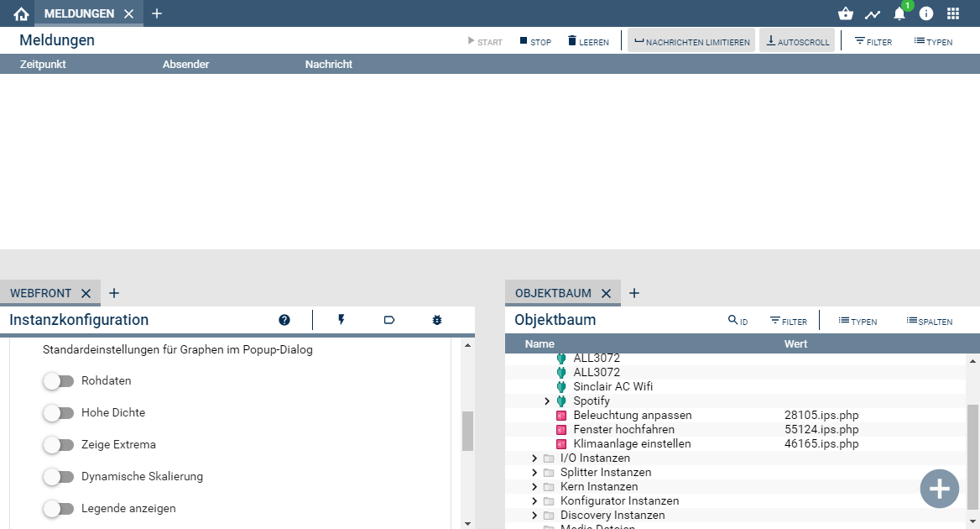Click the Instanzkonfiguration vertical scrollbar thumb
Screen dimensions: 980x529
click(x=467, y=432)
